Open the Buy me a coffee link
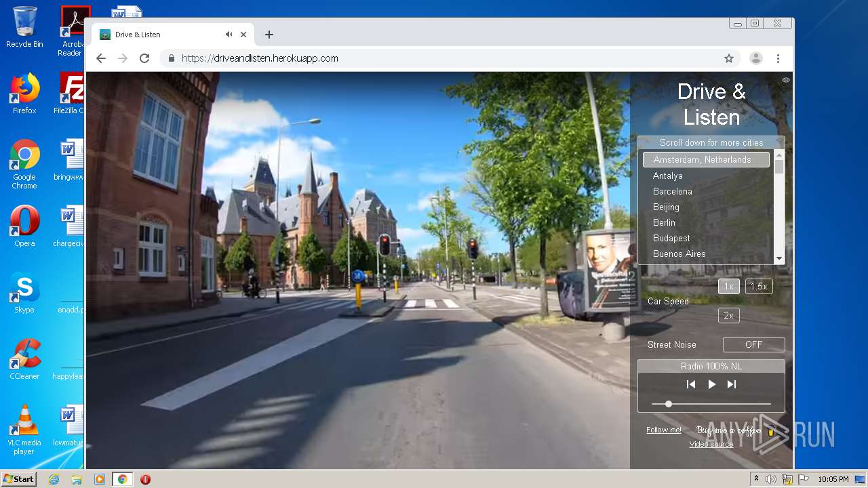 (x=734, y=430)
